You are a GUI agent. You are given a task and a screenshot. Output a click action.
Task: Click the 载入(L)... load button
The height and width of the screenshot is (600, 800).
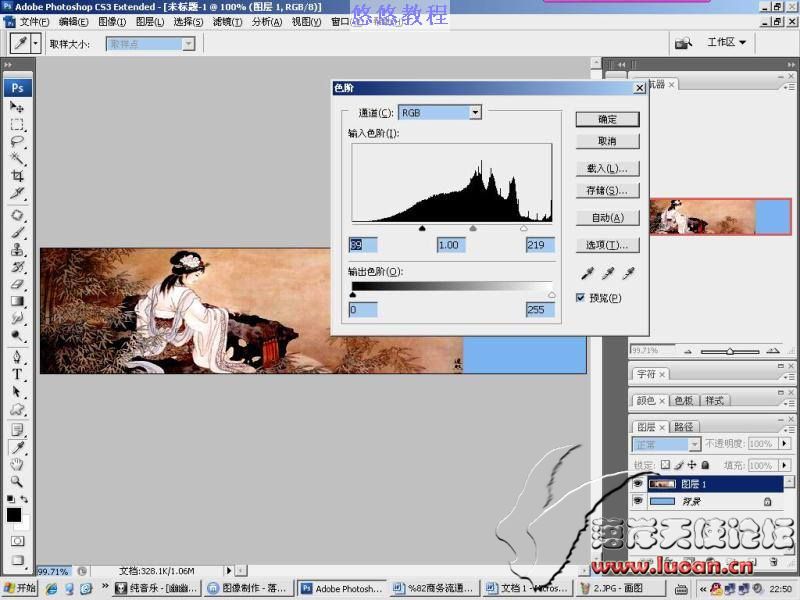(607, 168)
